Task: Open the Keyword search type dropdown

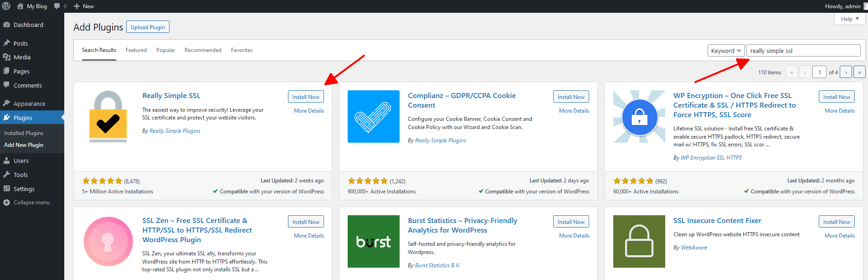Action: tap(726, 51)
